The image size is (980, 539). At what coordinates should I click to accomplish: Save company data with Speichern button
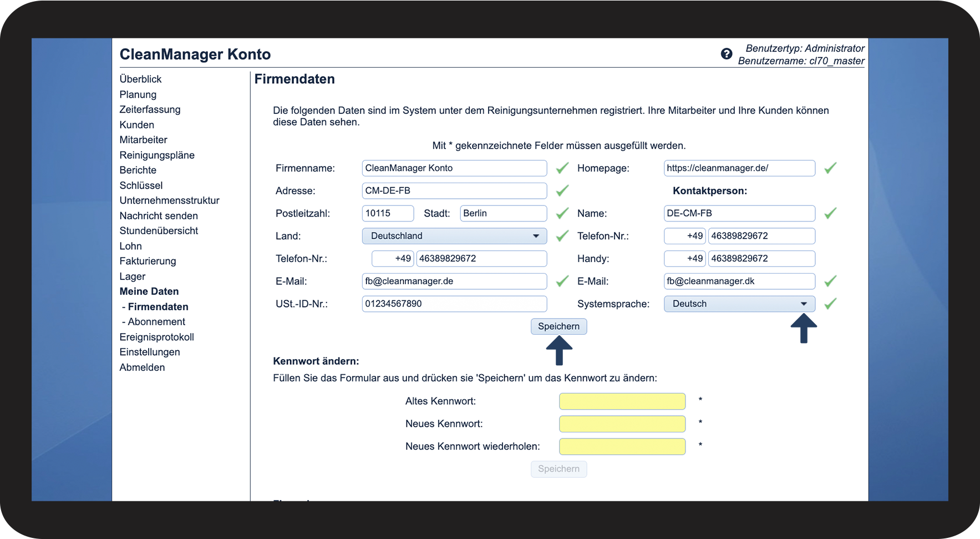558,326
